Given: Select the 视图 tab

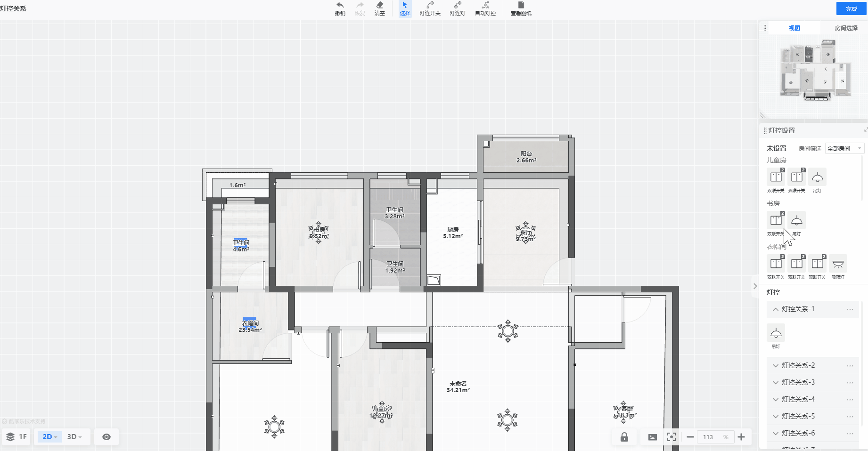Looking at the screenshot, I should tap(794, 28).
